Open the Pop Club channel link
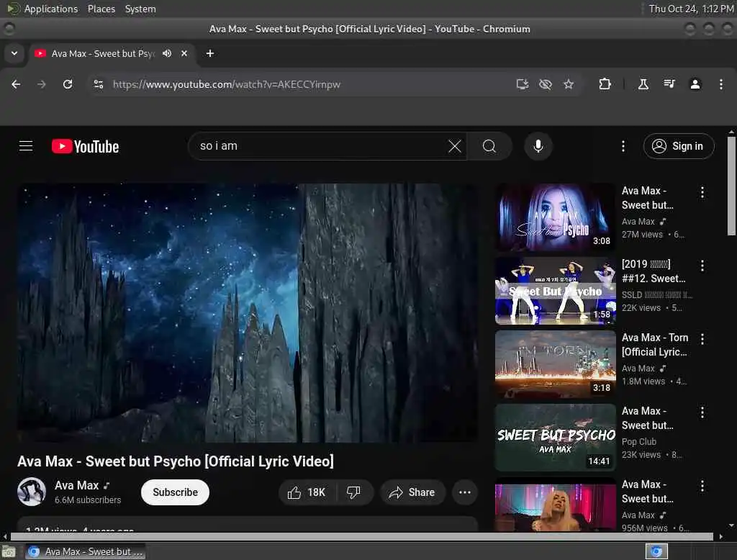The image size is (737, 560). pos(639,441)
